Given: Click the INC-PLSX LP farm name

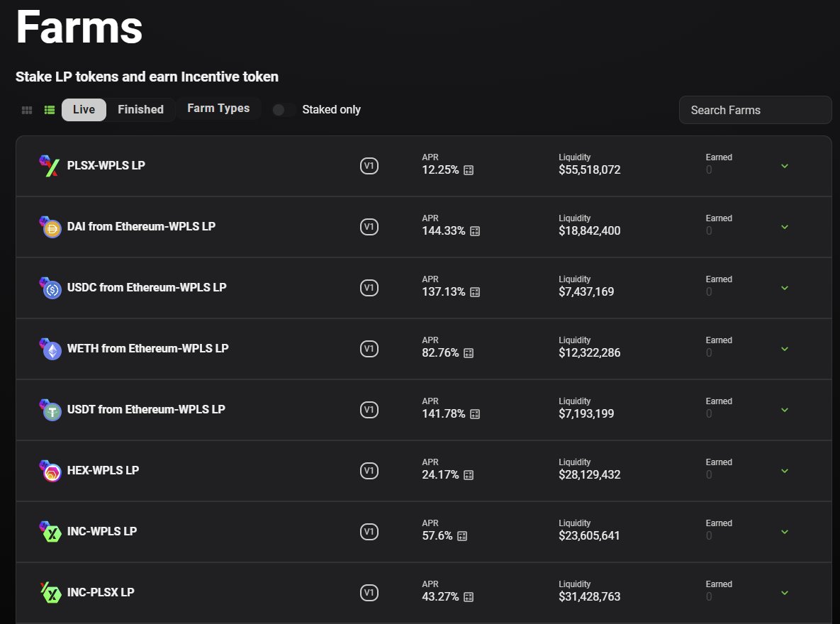Looking at the screenshot, I should (x=101, y=592).
